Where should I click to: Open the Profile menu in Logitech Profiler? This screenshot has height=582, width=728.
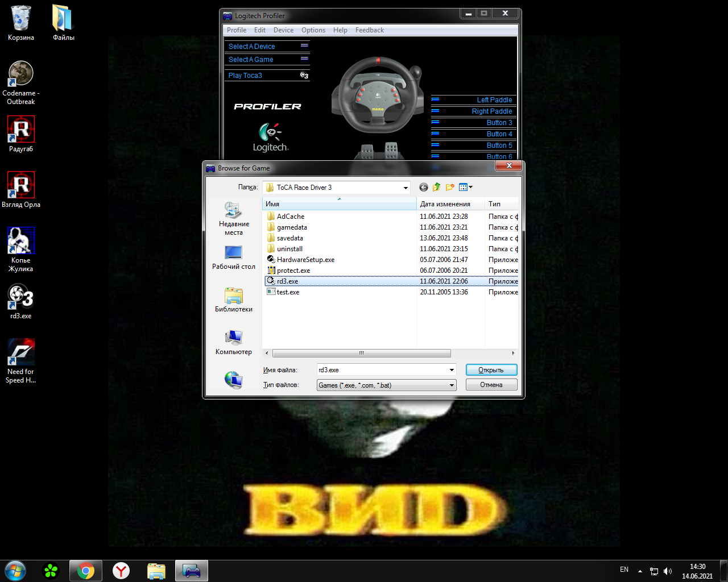pos(237,30)
